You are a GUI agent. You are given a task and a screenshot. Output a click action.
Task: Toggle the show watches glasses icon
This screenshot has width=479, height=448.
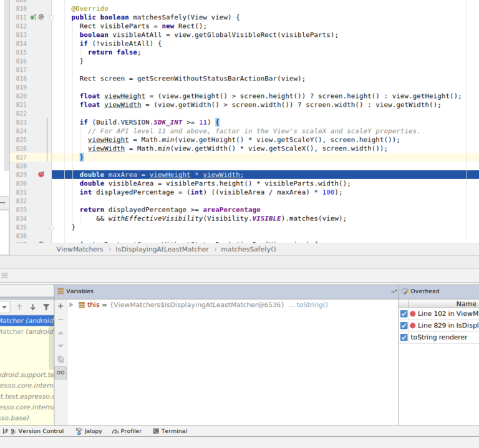(60, 373)
